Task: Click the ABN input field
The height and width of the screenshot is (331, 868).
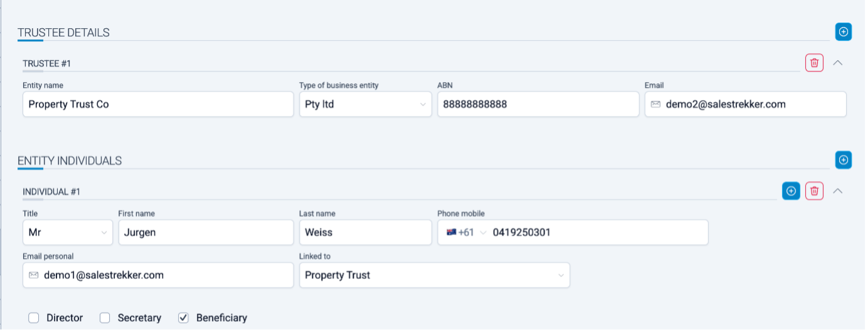Action: pyautogui.click(x=538, y=105)
